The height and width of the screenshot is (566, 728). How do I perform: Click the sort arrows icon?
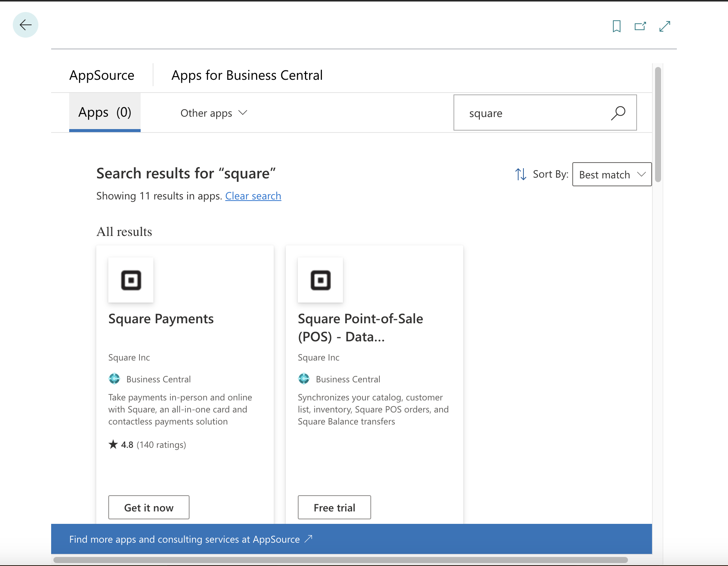click(520, 174)
